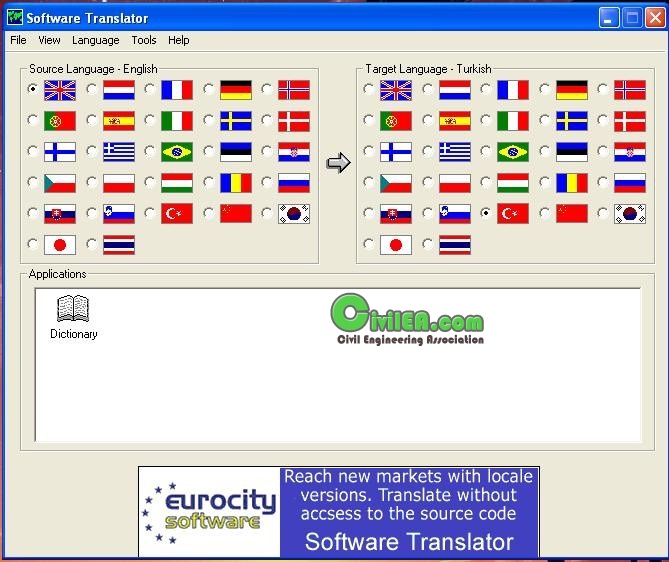The width and height of the screenshot is (669, 562).
Task: Click the Croatian flag in Target Language
Action: click(630, 152)
